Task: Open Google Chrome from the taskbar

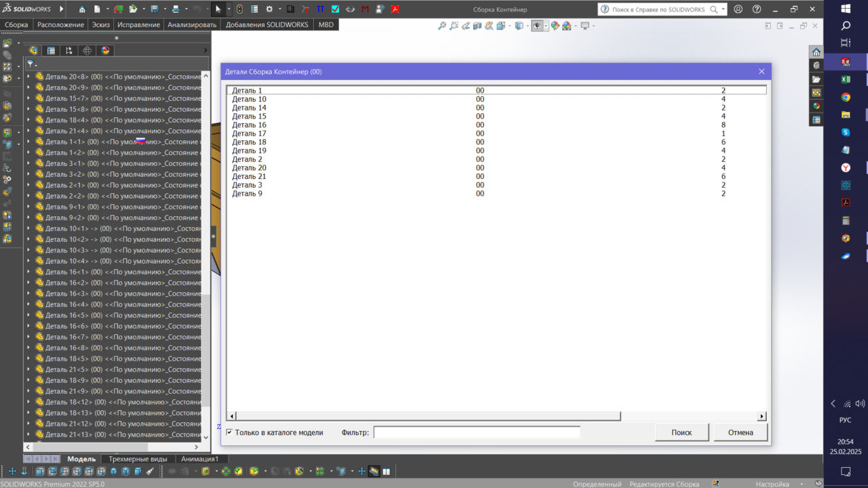Action: coord(846,97)
